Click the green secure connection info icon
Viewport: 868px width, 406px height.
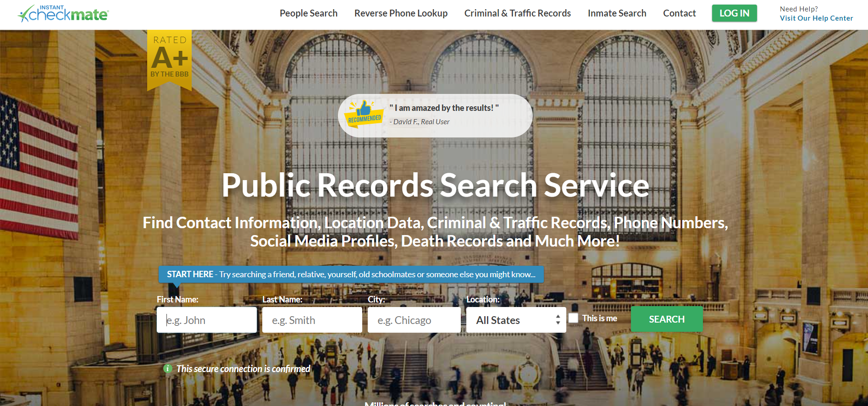pos(168,368)
